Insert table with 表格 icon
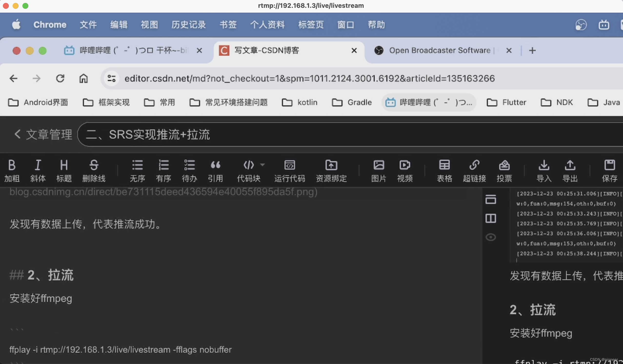623x364 pixels. coord(444,170)
